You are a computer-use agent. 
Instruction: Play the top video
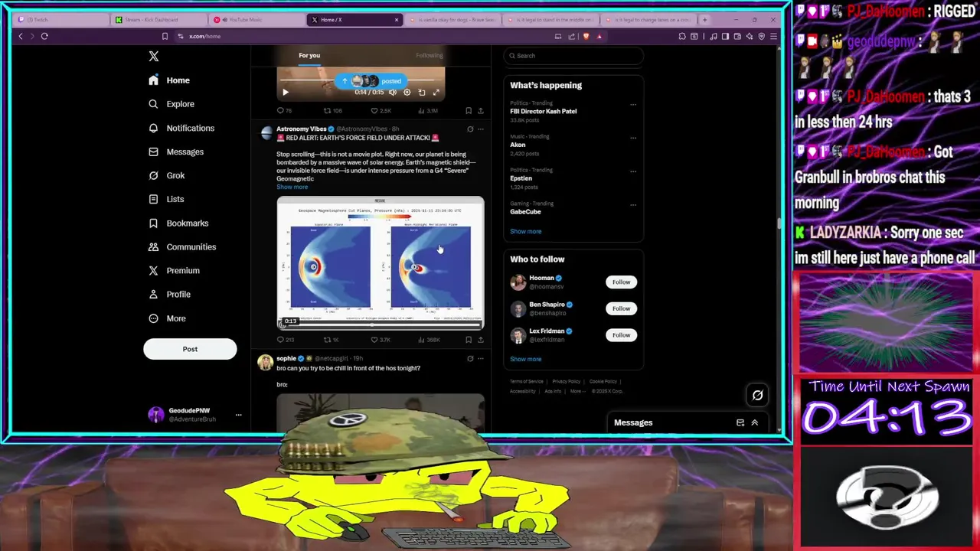click(286, 93)
